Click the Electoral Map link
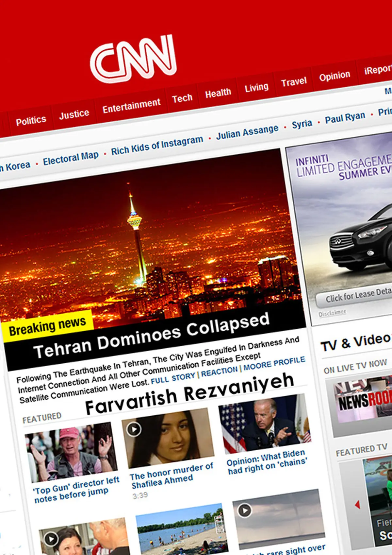Screen dimensions: 392x555 (x=71, y=158)
